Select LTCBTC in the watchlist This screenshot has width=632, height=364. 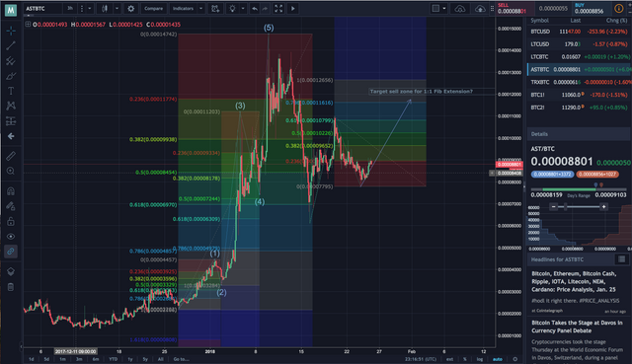(579, 57)
